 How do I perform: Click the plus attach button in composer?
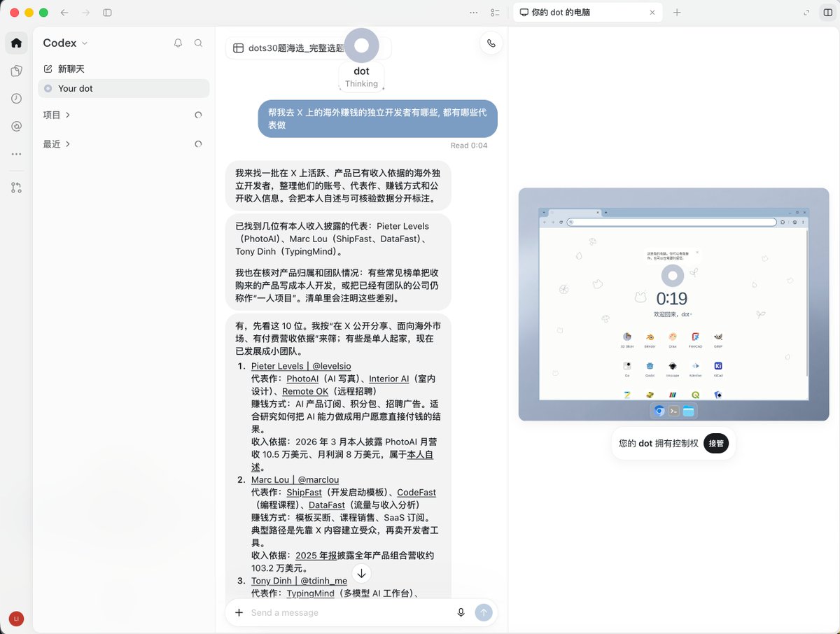(239, 612)
